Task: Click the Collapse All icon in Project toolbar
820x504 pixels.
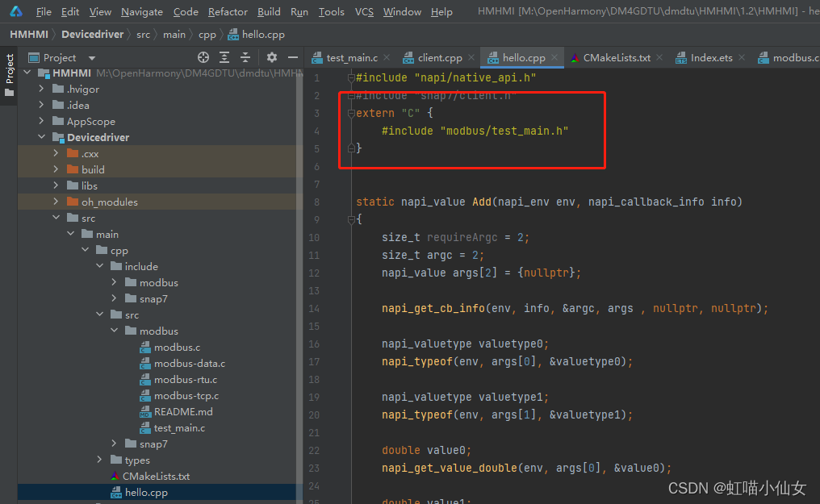Action: point(245,57)
